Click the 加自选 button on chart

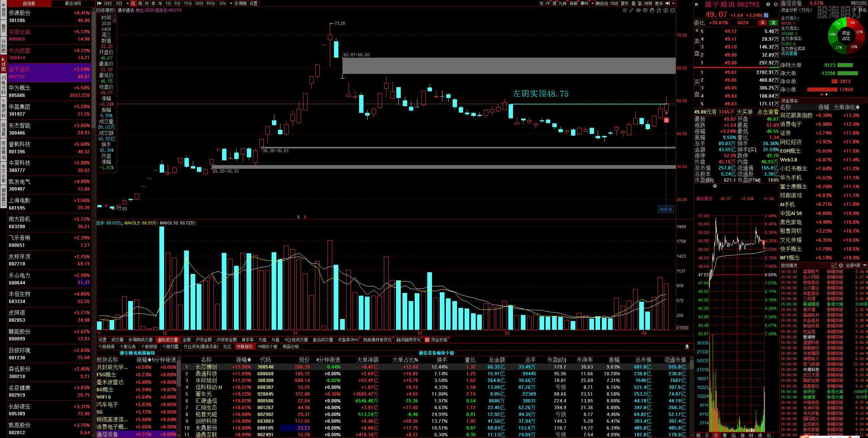666,210
